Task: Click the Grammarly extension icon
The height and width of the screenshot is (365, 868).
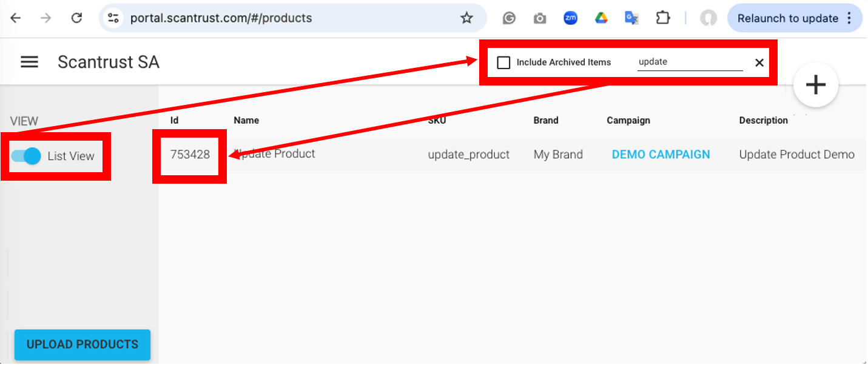Action: point(509,18)
